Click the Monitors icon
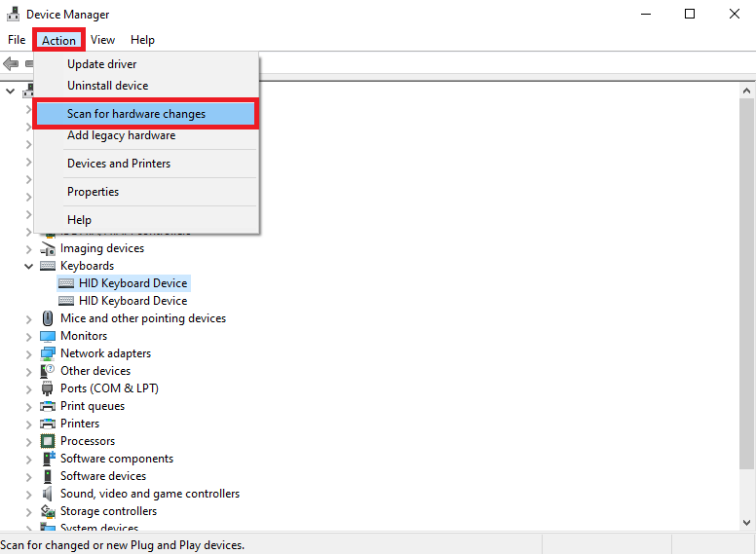 48,336
